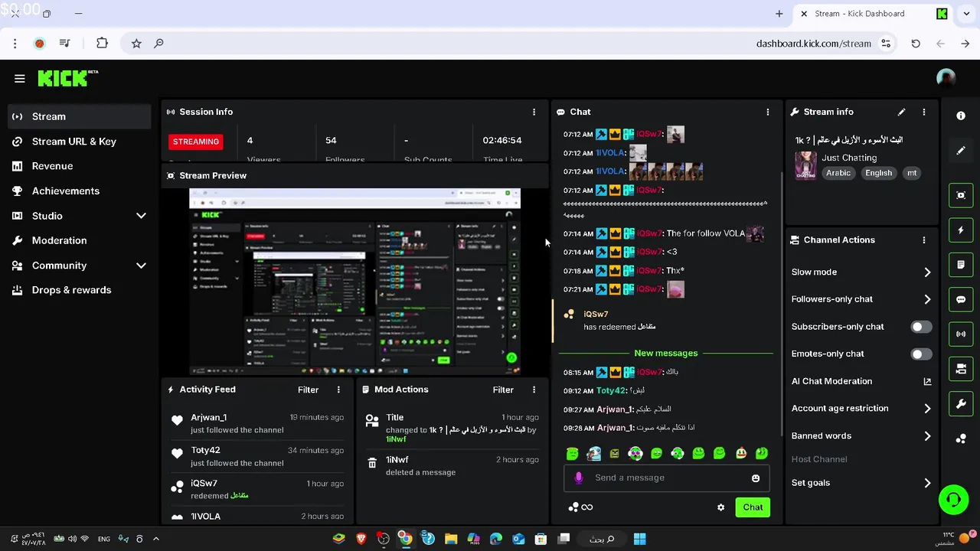Open Banned words options arrow
This screenshot has height=551, width=980.
pos(927,436)
